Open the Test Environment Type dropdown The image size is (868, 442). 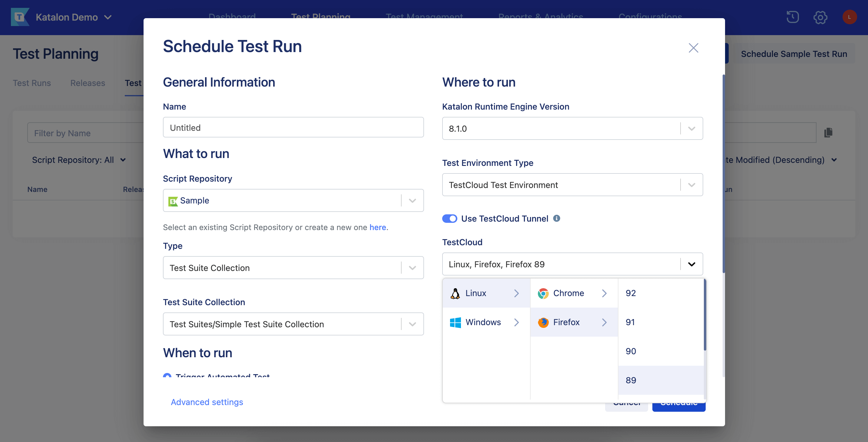[x=572, y=185]
